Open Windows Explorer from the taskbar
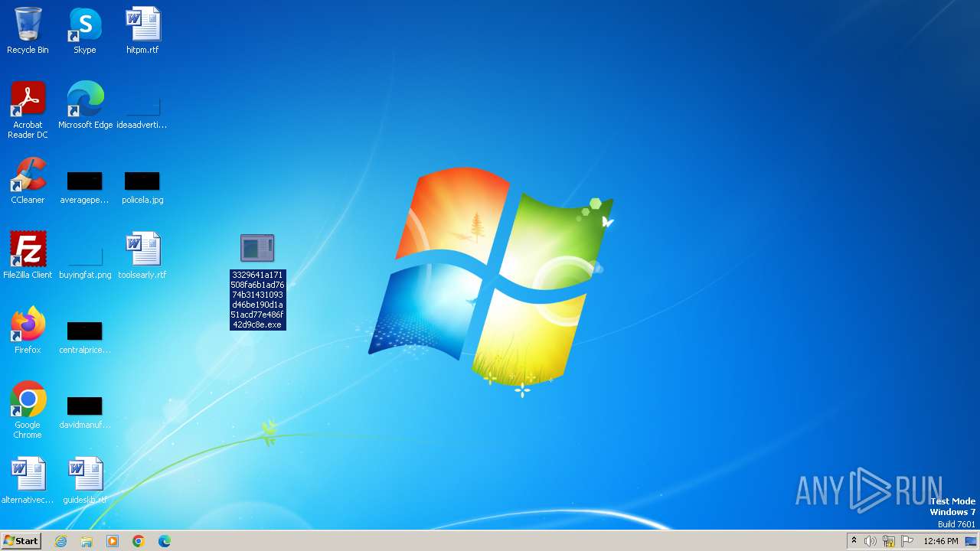The height and width of the screenshot is (551, 980). point(87,541)
